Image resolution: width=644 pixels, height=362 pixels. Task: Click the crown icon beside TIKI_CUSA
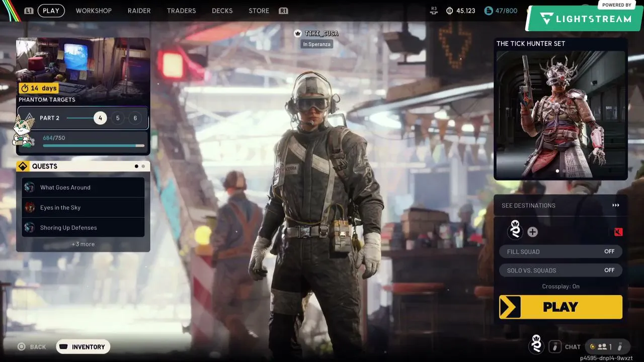click(x=298, y=34)
